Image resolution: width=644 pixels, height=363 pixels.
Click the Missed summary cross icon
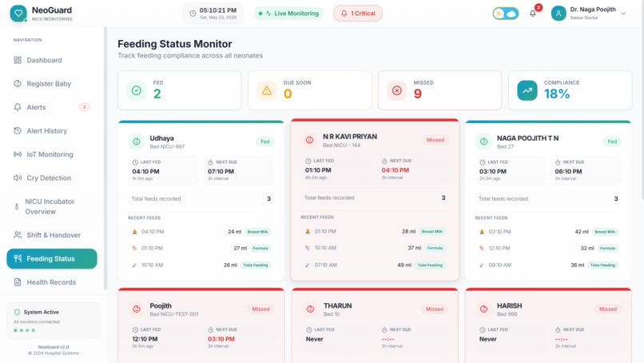[397, 90]
